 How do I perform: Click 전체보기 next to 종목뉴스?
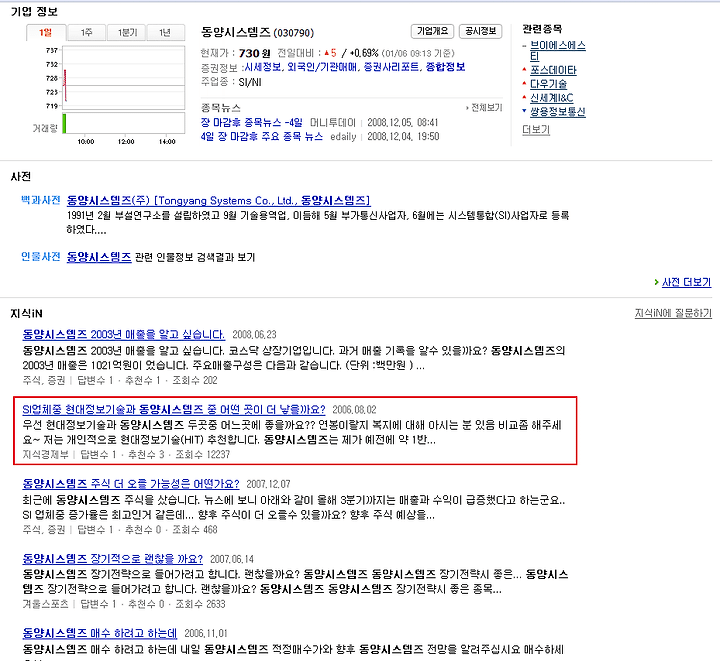coord(484,108)
